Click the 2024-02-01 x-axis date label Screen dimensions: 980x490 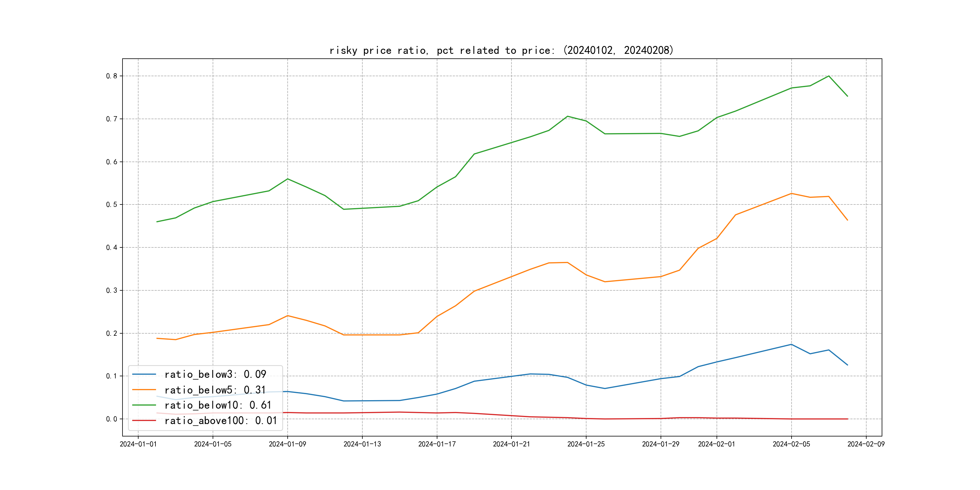coord(716,444)
